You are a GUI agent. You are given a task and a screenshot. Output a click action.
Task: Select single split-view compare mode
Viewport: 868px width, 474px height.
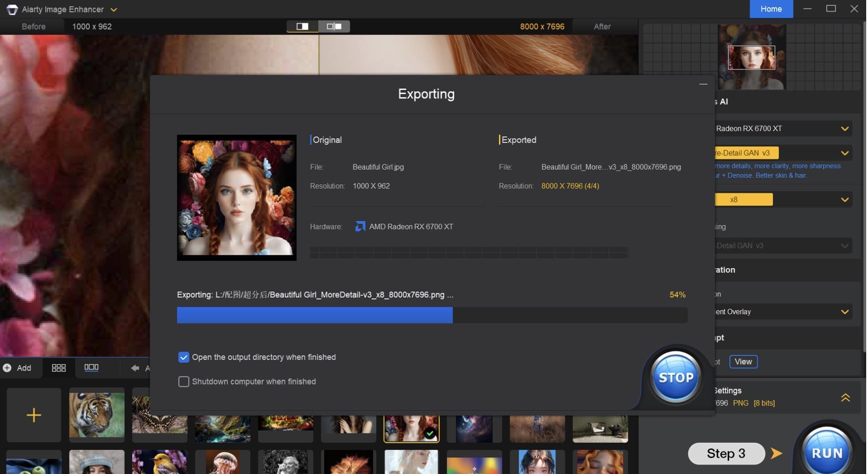coord(303,26)
